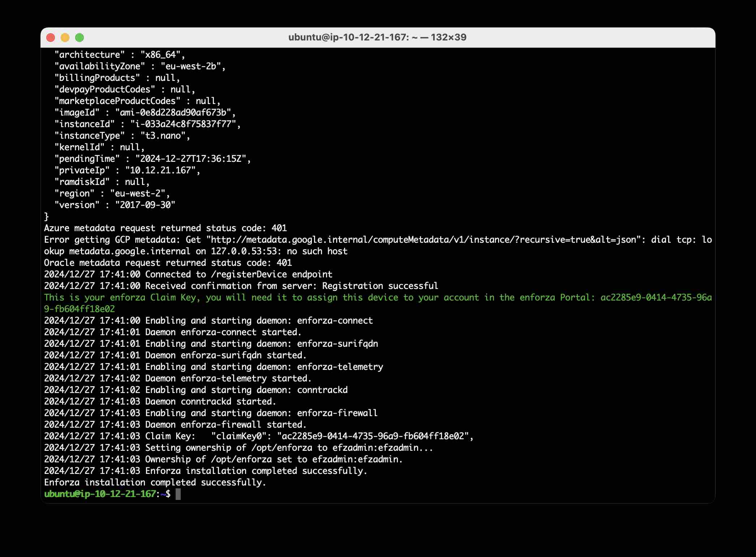The image size is (756, 557).
Task: Click the instanceId i-033a24c8f75837f77 value
Action: tap(183, 124)
